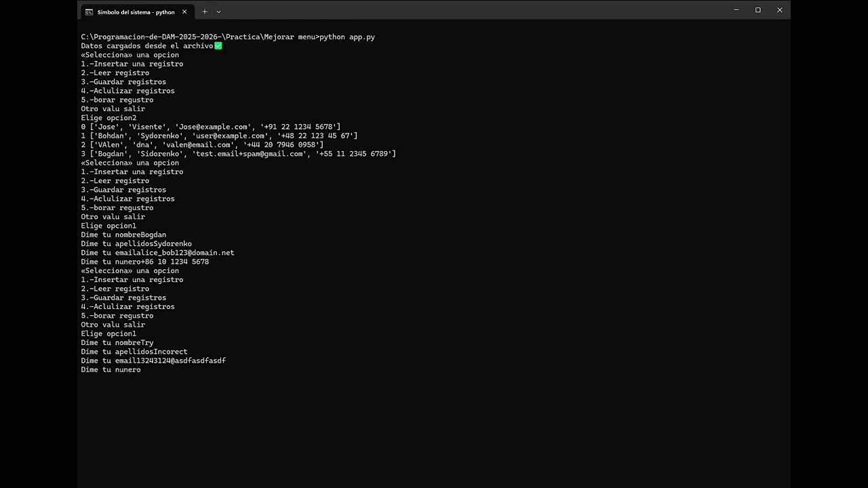Click the green checkmark after 'archivo'
The image size is (868, 488).
coord(218,46)
